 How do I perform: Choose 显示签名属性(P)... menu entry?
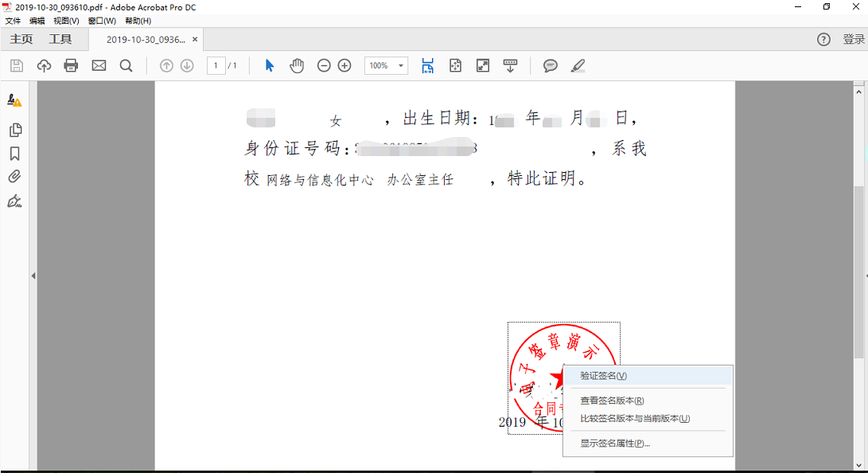pos(648,443)
